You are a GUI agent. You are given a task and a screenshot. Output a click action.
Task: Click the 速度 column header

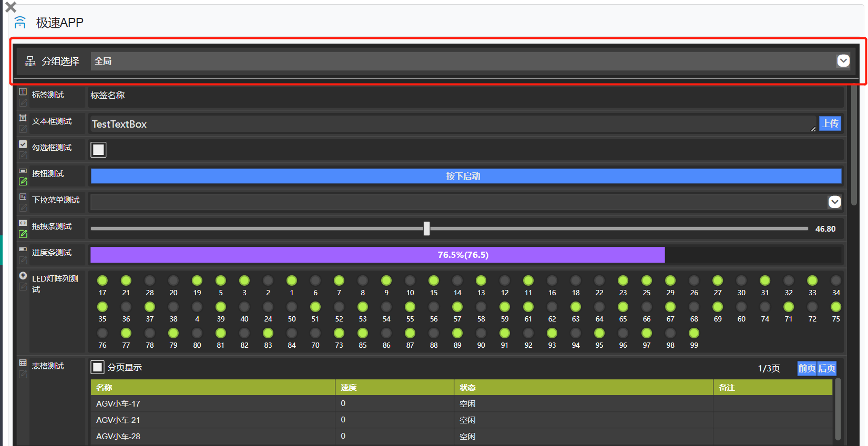395,387
